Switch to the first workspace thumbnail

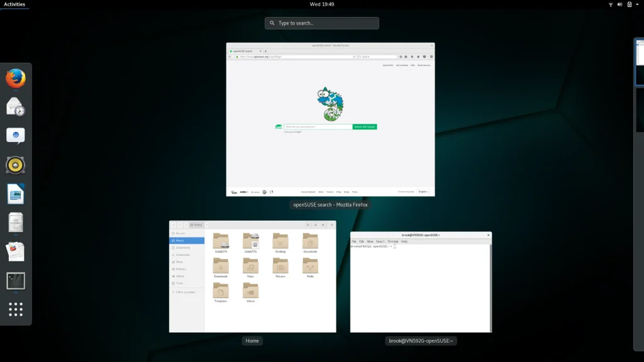[640, 62]
